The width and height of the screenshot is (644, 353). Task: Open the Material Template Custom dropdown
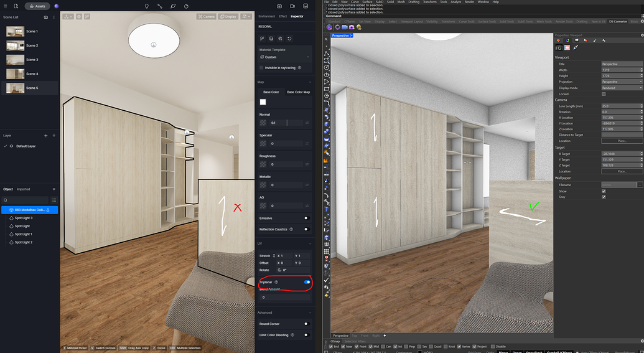[x=284, y=57]
